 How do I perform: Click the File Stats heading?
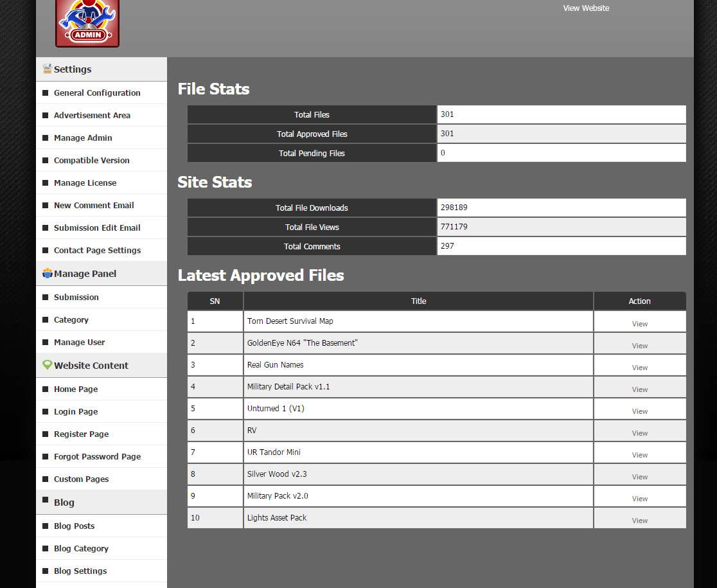tap(213, 89)
